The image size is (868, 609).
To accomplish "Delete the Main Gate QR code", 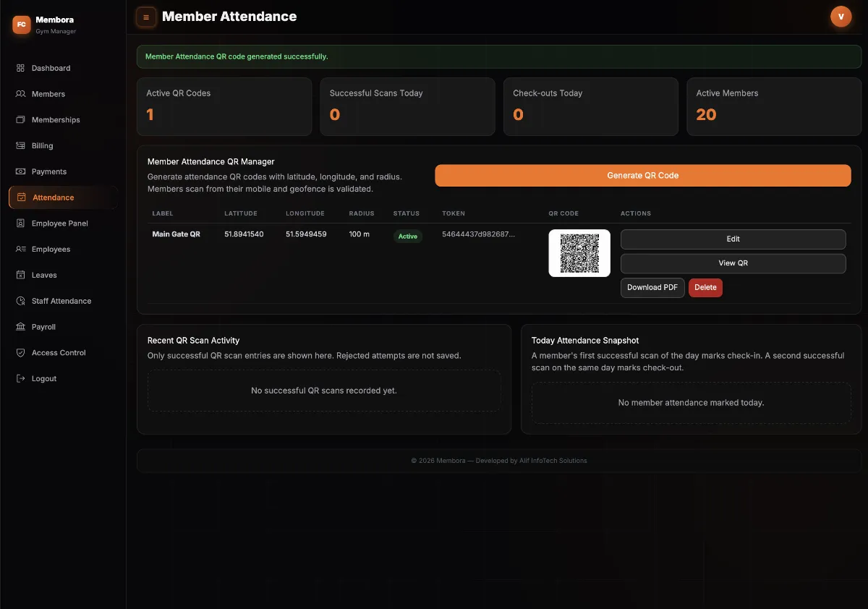I will 705,287.
